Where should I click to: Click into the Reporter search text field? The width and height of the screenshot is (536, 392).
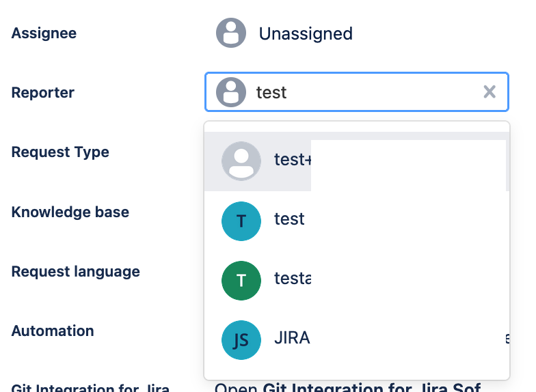pos(362,92)
